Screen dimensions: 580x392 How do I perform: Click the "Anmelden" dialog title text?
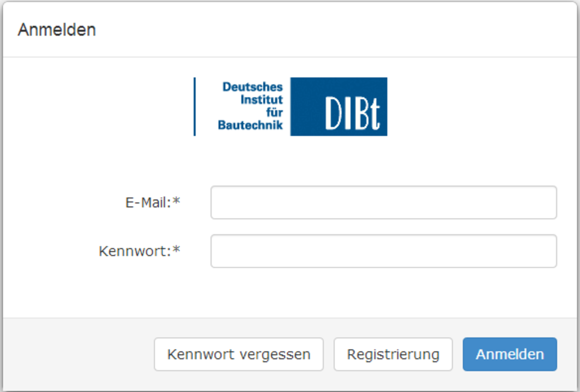coord(57,30)
